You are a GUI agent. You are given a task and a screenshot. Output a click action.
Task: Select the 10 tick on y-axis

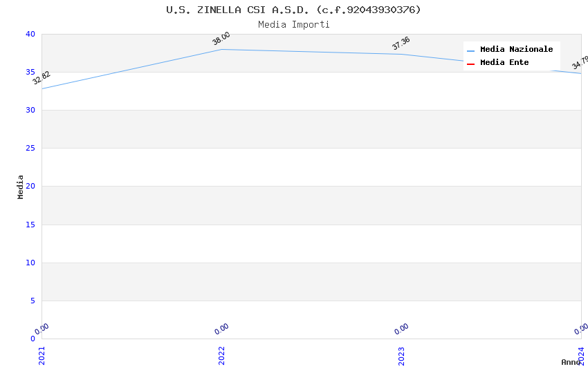click(30, 263)
